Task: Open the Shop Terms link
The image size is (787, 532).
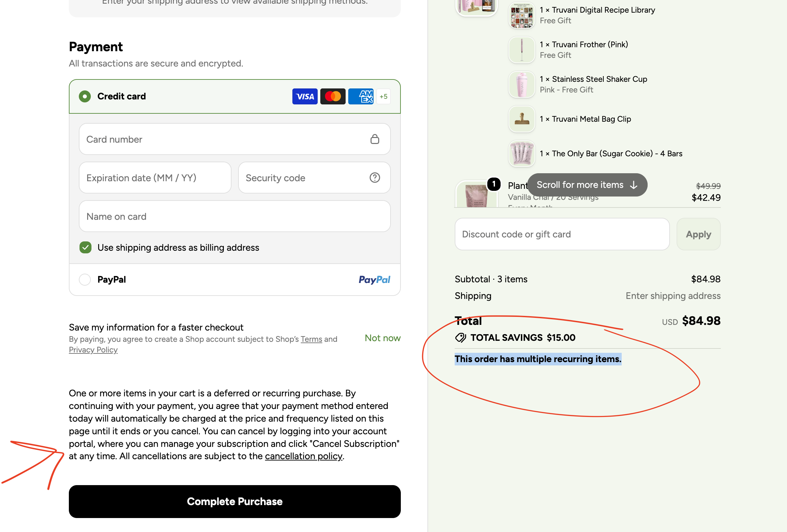Action: [311, 339]
